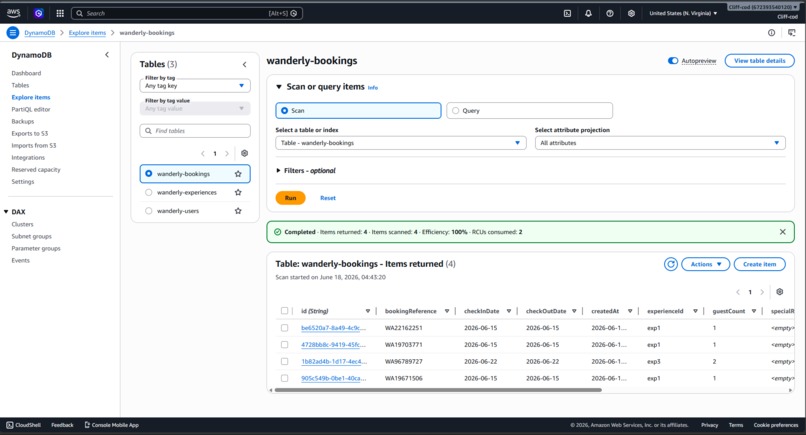Collapse the DAX navigation section
The width and height of the screenshot is (806, 435).
(x=6, y=212)
